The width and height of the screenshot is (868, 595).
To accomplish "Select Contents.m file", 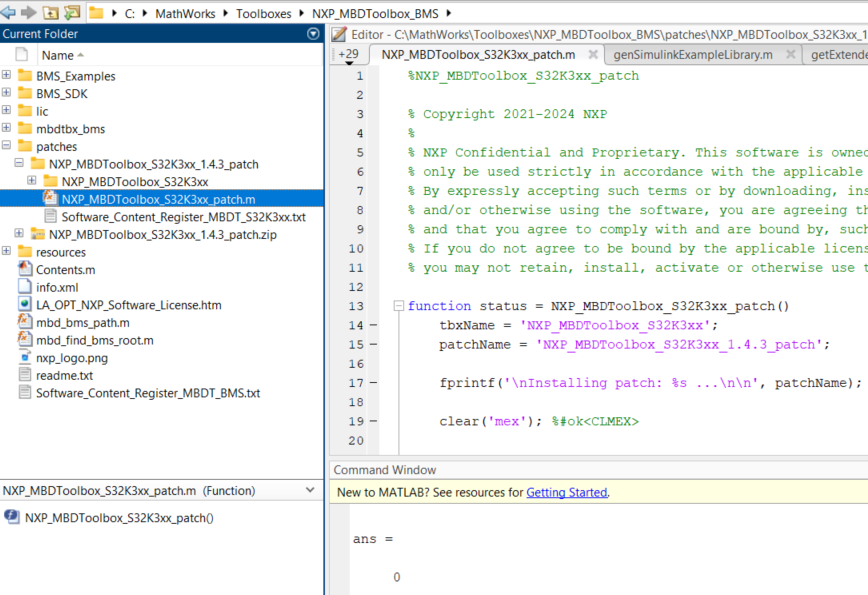I will pyautogui.click(x=65, y=271).
